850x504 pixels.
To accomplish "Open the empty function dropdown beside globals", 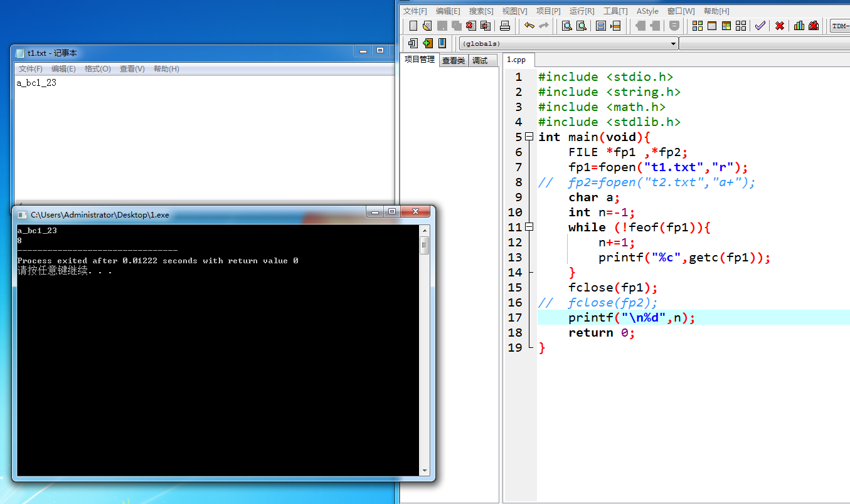I will click(764, 43).
